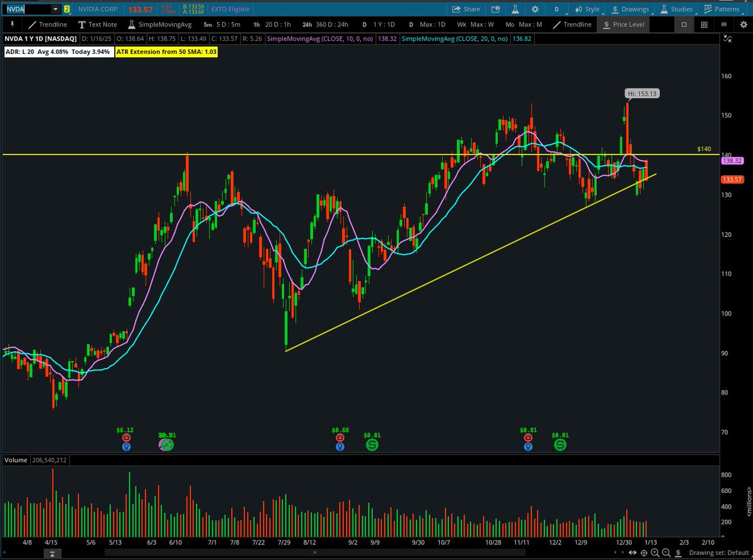Viewport: 753px width, 560px height.
Task: Click the icon right of Share
Action: tap(496, 9)
